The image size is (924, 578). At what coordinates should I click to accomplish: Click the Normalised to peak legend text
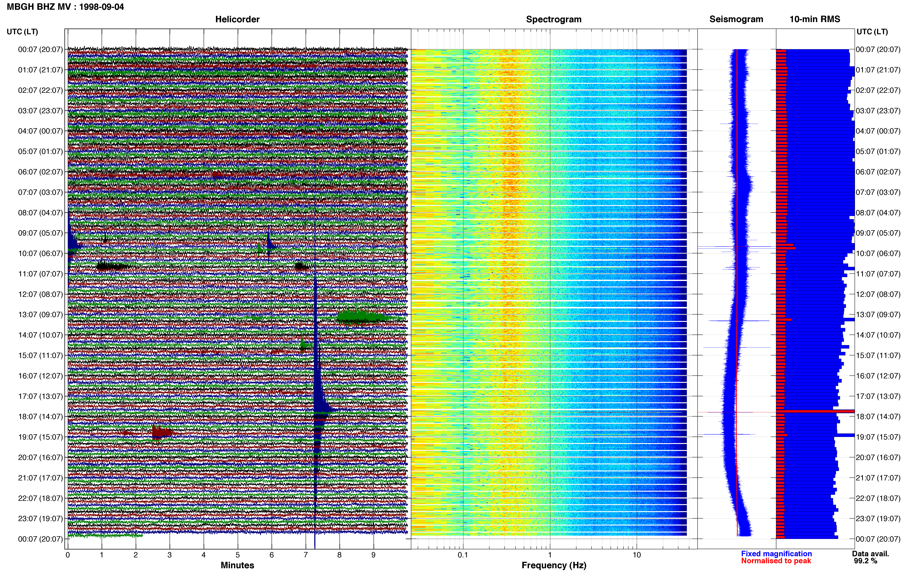point(776,561)
